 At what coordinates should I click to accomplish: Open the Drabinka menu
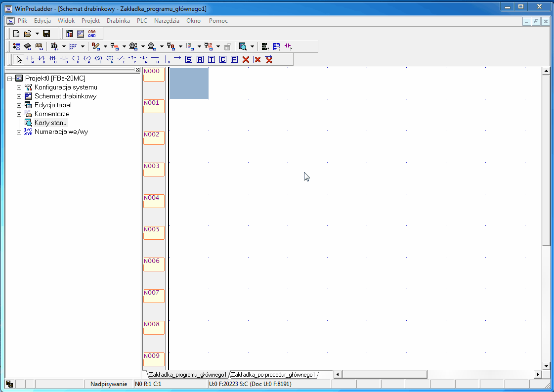pos(118,21)
